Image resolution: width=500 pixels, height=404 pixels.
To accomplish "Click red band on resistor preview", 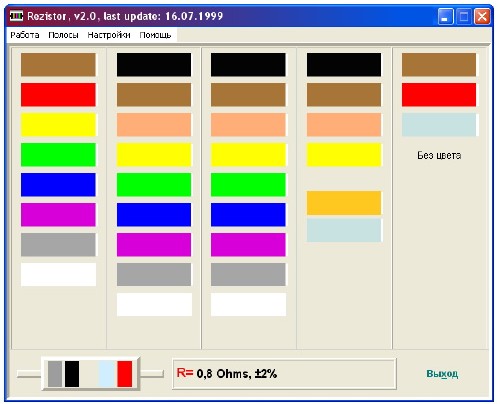I will point(125,374).
